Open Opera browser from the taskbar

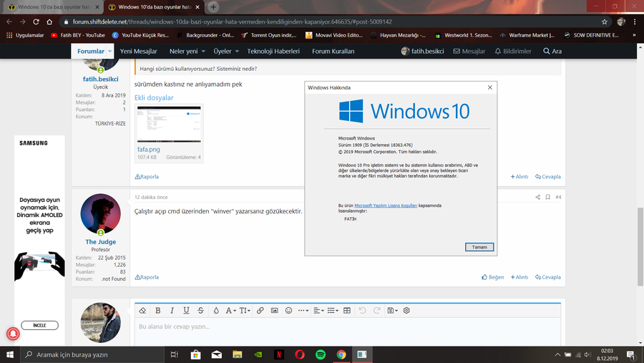[300, 354]
